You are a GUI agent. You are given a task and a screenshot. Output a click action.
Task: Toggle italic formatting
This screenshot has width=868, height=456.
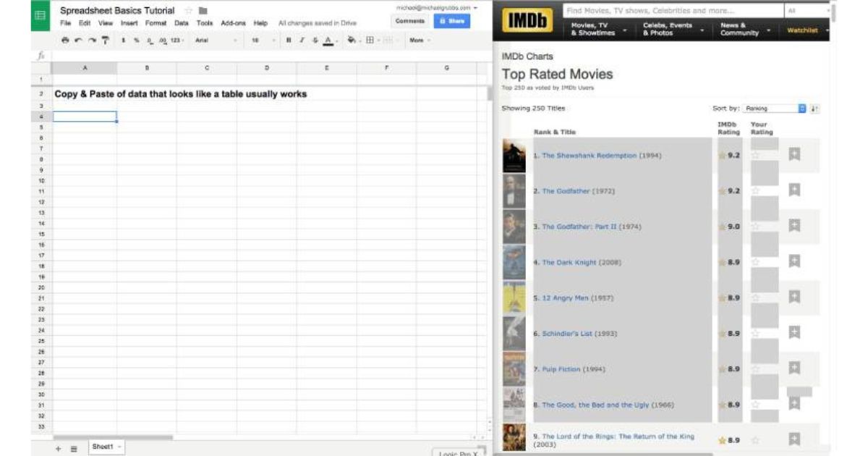click(302, 41)
